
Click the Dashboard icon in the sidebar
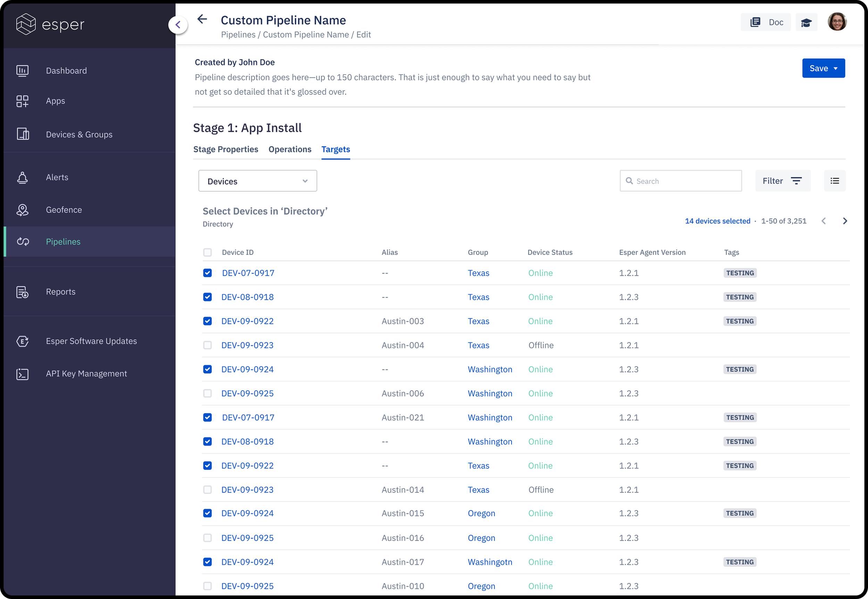[x=22, y=70]
